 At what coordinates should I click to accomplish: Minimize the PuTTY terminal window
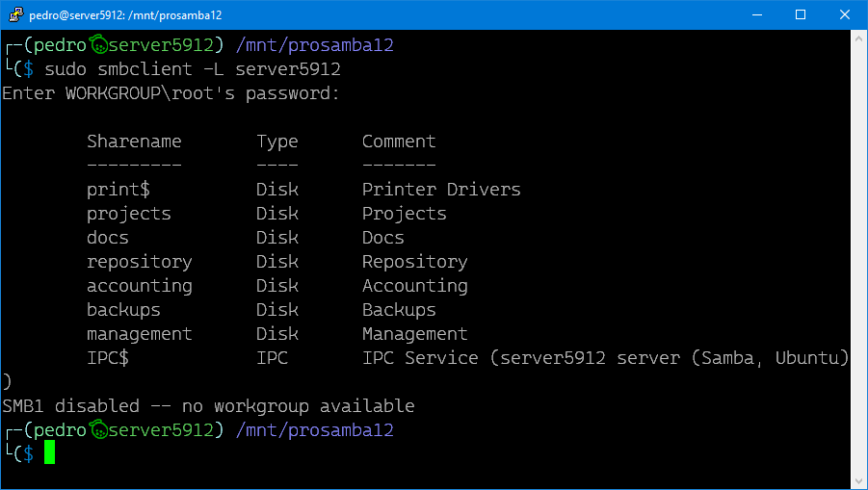[x=756, y=14]
